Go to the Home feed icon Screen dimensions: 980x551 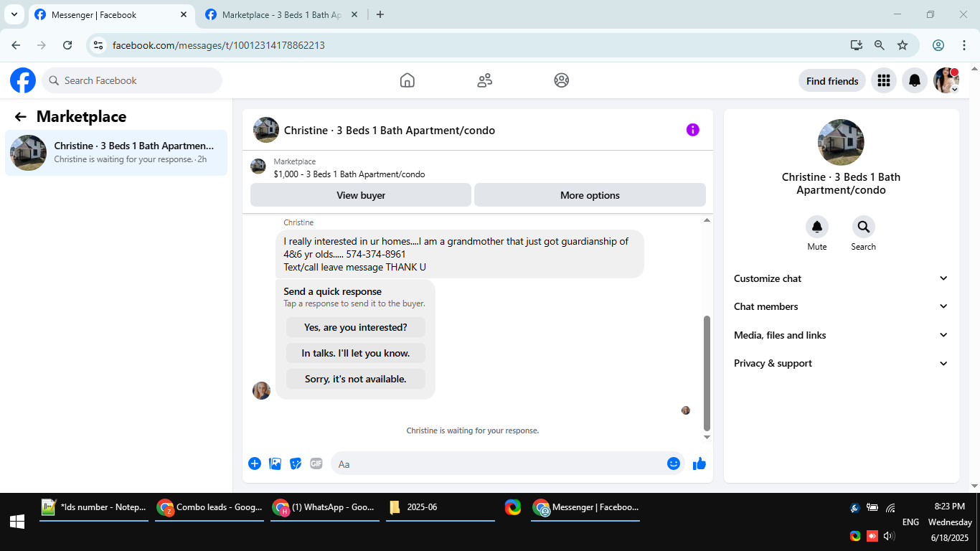(x=407, y=80)
